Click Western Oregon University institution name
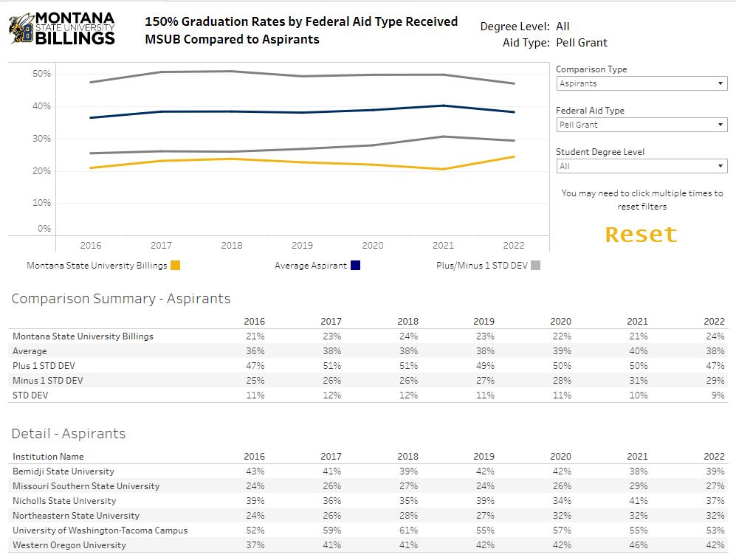Screen dimensions: 736x560 [69, 545]
